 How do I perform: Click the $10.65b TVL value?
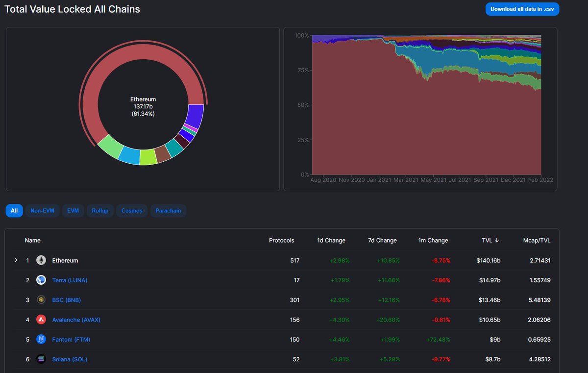click(490, 320)
